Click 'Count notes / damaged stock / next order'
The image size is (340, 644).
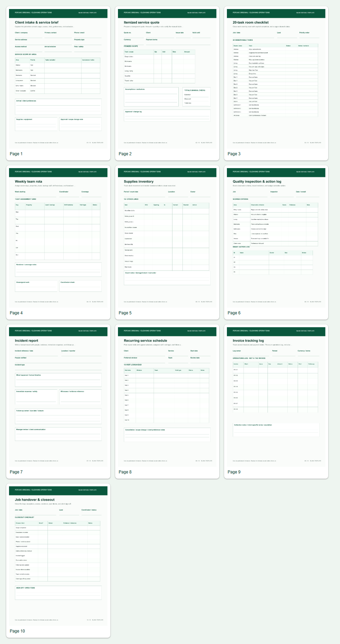coord(167,278)
